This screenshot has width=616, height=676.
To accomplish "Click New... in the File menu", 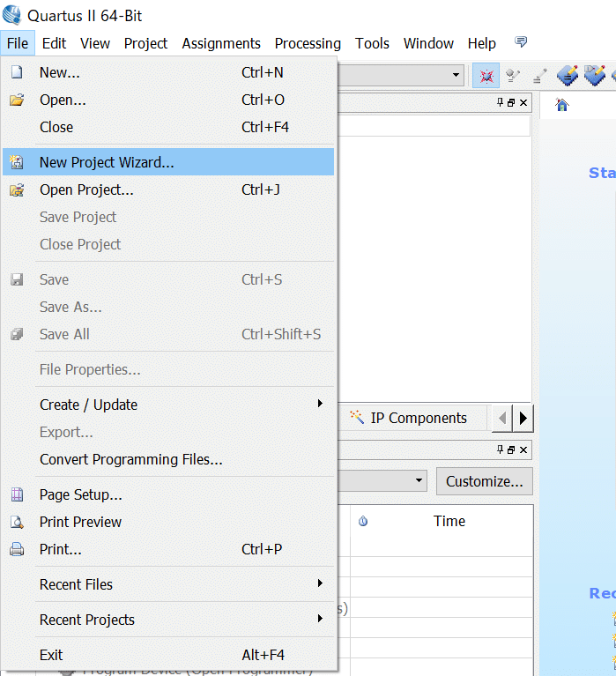I will click(x=168, y=72).
